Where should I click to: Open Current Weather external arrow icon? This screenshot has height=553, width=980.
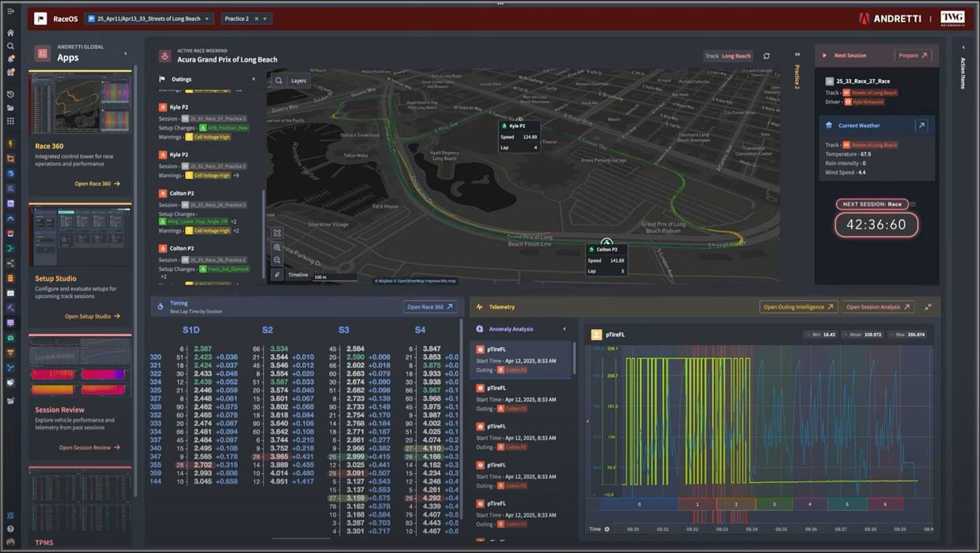(921, 125)
